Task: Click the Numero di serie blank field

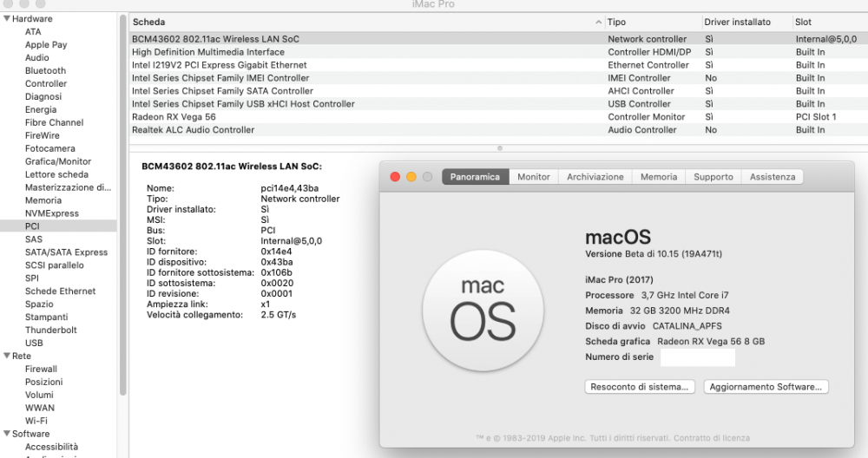Action: pyautogui.click(x=698, y=357)
